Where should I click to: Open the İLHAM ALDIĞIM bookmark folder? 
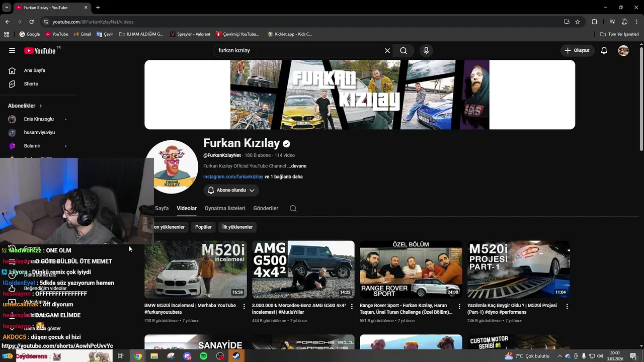tap(141, 34)
